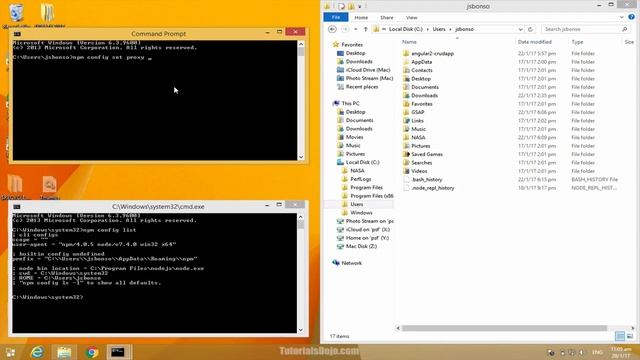Open iCloud Drive (Mac) in Favorites
The image size is (640, 360).
click(x=367, y=70)
